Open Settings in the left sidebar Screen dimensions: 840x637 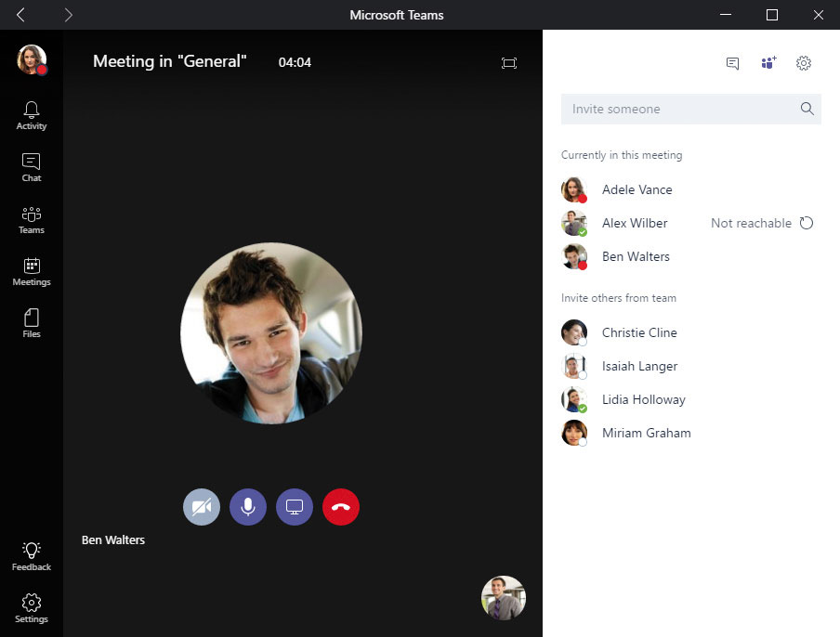pyautogui.click(x=31, y=608)
